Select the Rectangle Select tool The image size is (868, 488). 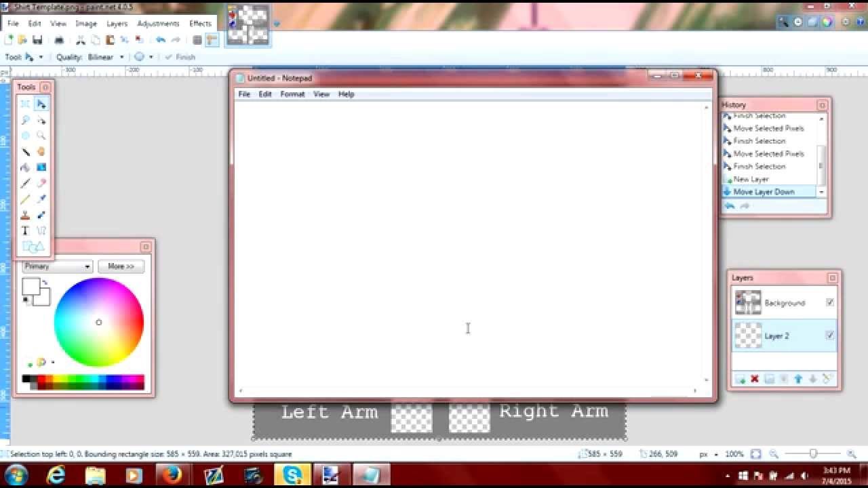25,104
